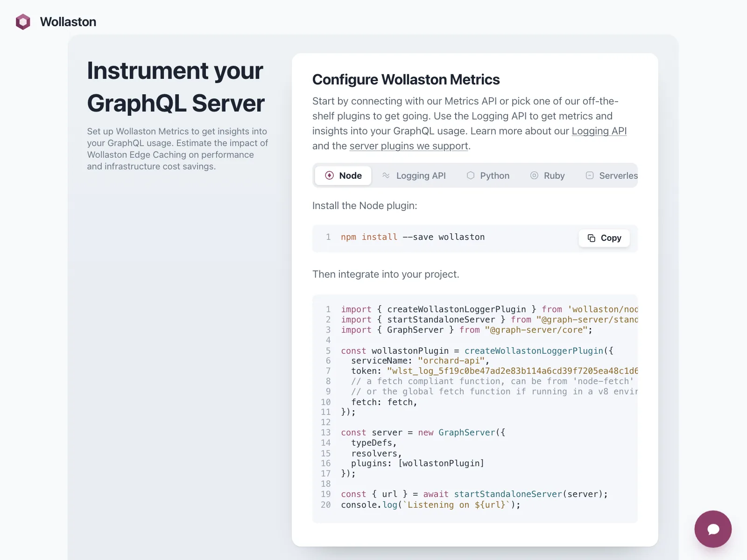Click the Wollaston hexagon logo icon
The image size is (747, 560).
[x=23, y=22]
